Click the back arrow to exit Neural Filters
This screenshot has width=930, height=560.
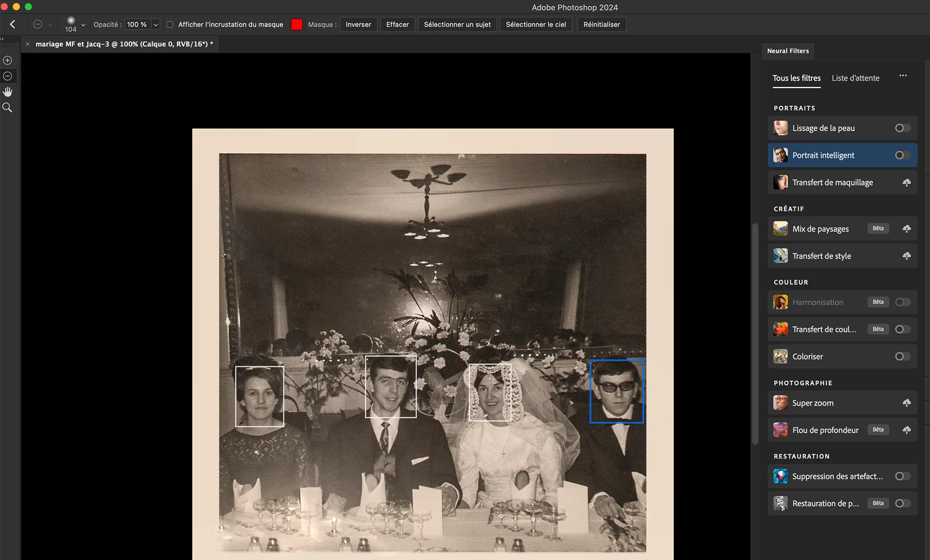coord(13,24)
